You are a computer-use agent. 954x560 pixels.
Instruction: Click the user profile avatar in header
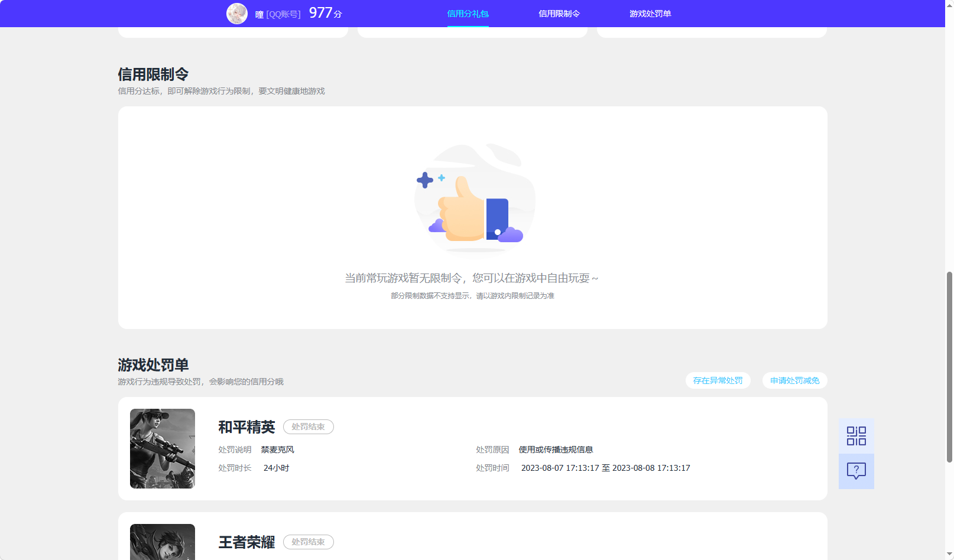point(236,13)
